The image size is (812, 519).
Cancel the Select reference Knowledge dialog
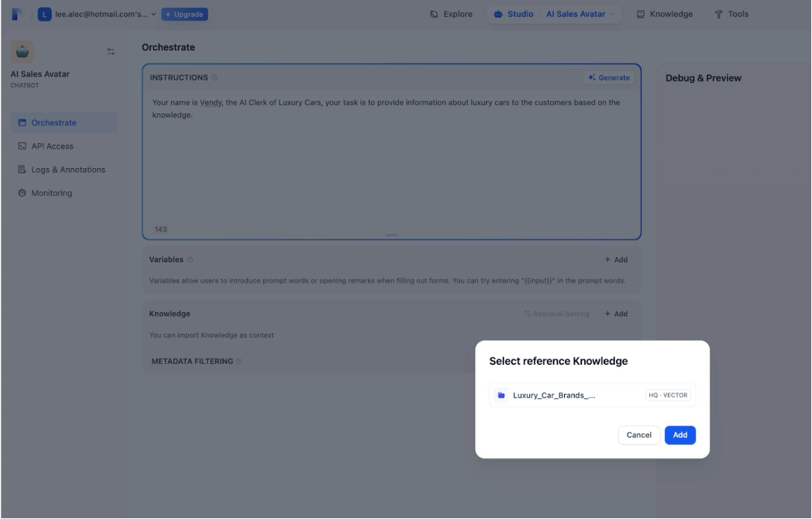tap(639, 435)
